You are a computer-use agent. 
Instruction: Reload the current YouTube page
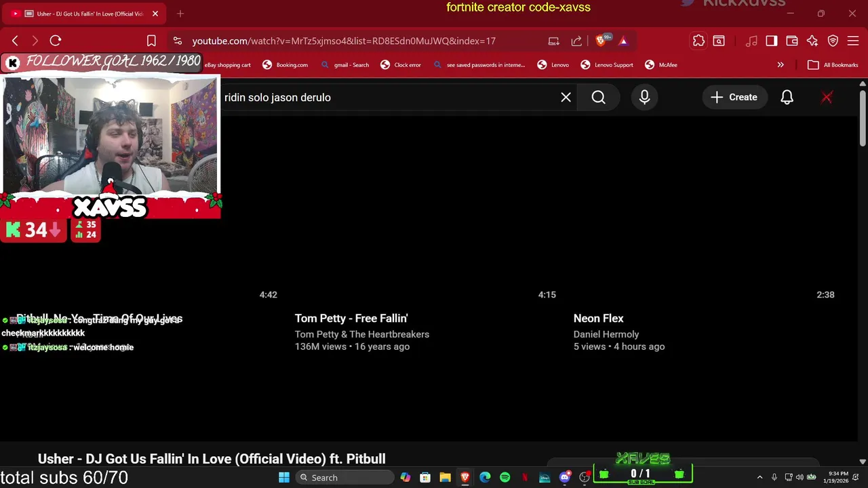point(56,41)
